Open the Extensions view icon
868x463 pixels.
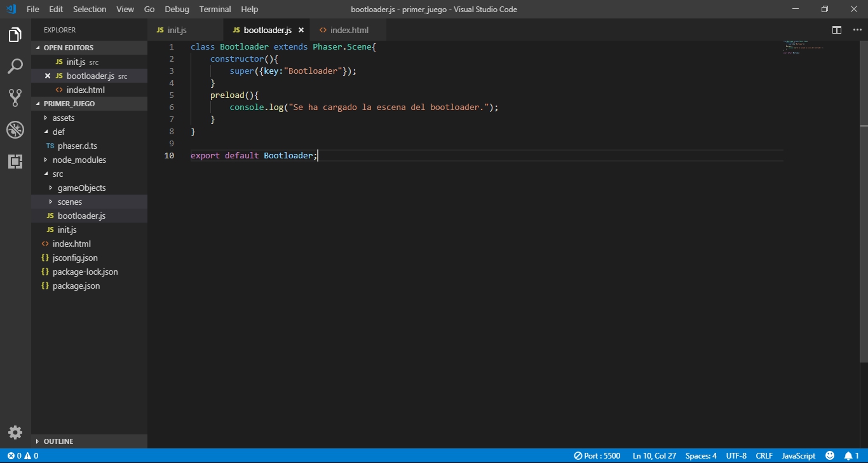(15, 162)
